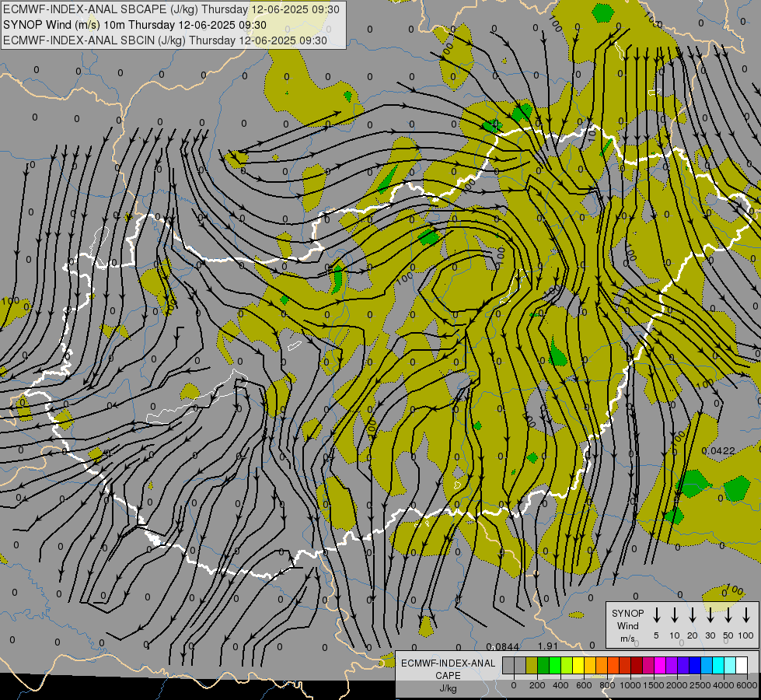Click the ECMWF-INDEX-ANAL label in CAPE legend
The height and width of the screenshot is (700, 761).
448,663
